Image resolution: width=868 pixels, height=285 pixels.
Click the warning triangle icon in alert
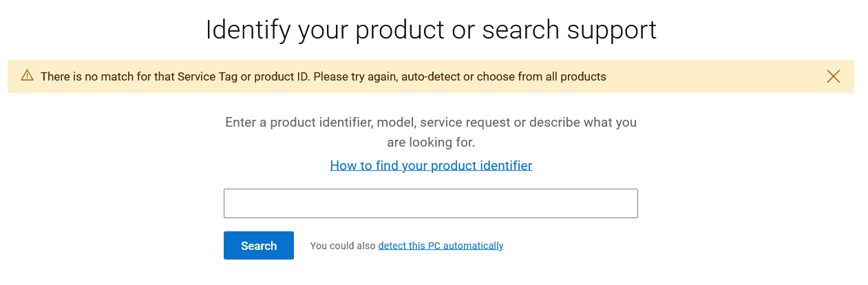click(28, 76)
